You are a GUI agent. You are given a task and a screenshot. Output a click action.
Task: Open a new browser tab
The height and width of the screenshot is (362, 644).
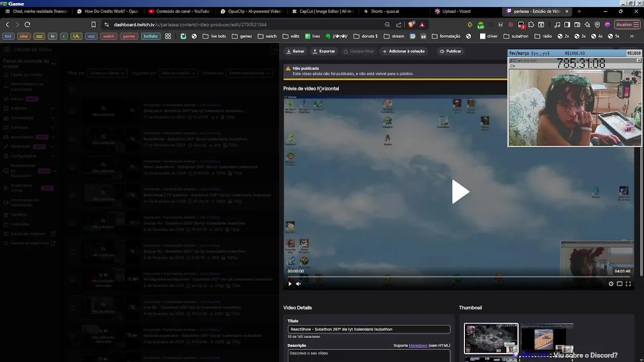pyautogui.click(x=579, y=11)
